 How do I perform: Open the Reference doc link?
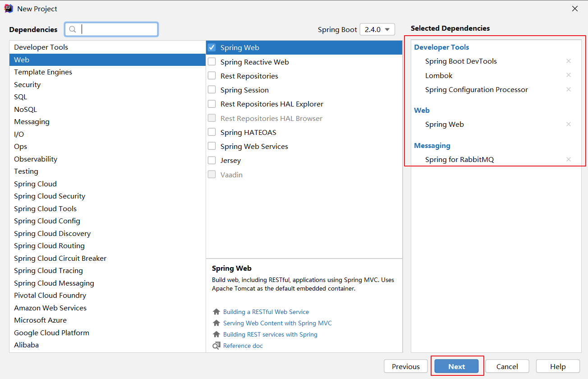tap(243, 346)
